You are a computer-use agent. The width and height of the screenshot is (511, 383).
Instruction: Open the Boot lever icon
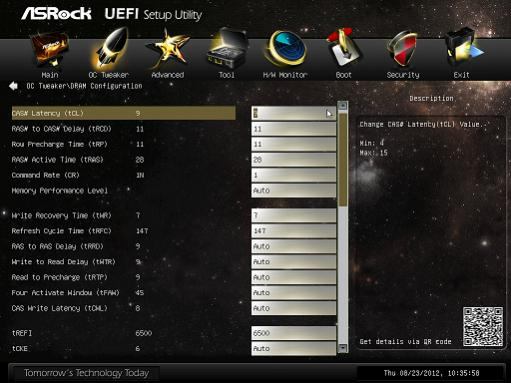coord(343,48)
